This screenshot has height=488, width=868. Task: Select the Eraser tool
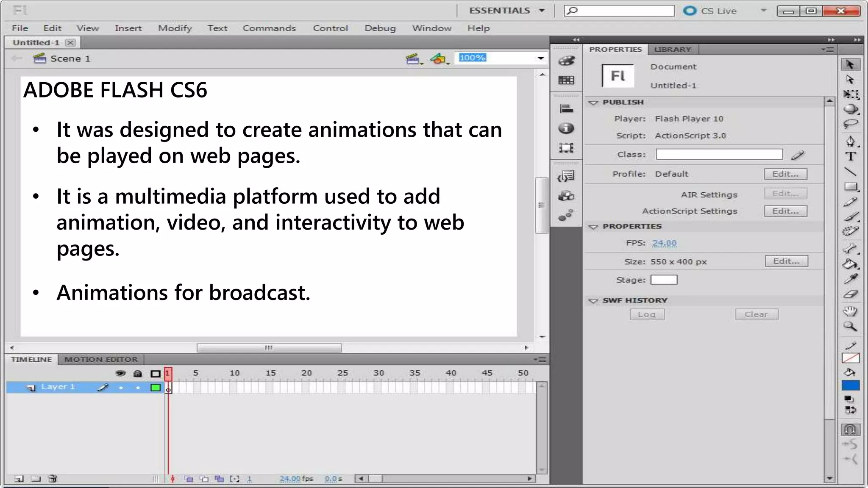pos(851,294)
